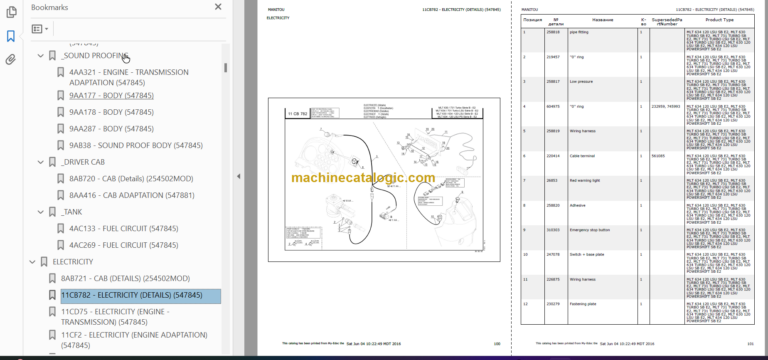Open bookmark 8AB720 - CAB (Details)
Screen dimensions: 768x360
(x=131, y=179)
